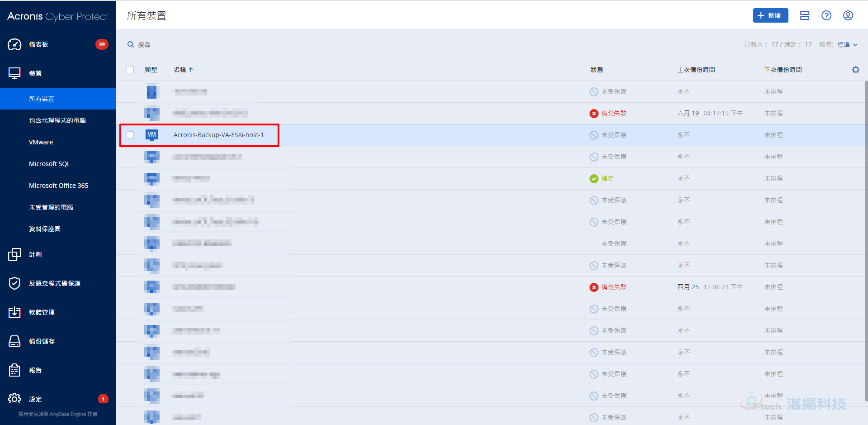
Task: Toggle the list layout view icon
Action: tap(805, 15)
